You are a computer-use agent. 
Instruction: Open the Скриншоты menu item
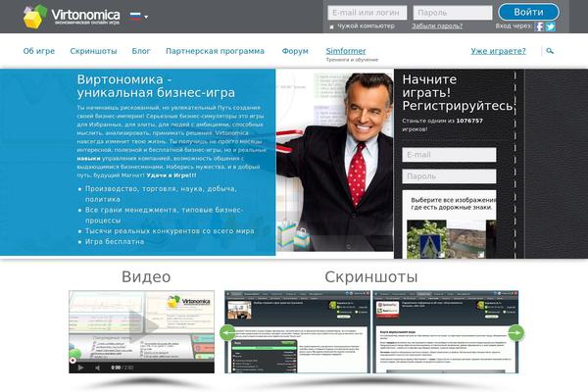click(93, 51)
